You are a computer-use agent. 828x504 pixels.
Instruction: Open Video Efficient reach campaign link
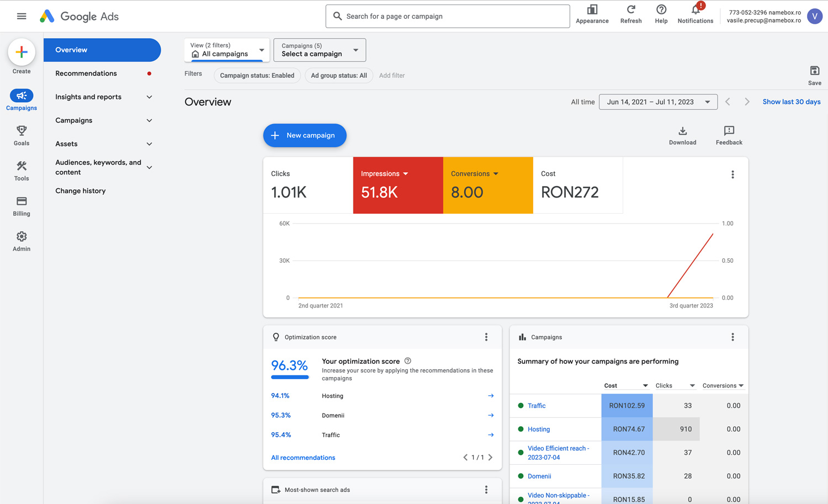click(558, 453)
